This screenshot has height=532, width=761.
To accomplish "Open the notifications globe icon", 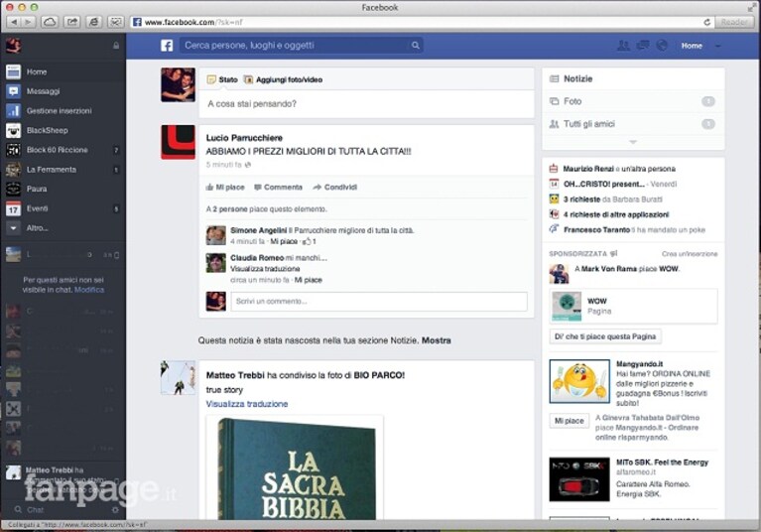I will coord(662,46).
